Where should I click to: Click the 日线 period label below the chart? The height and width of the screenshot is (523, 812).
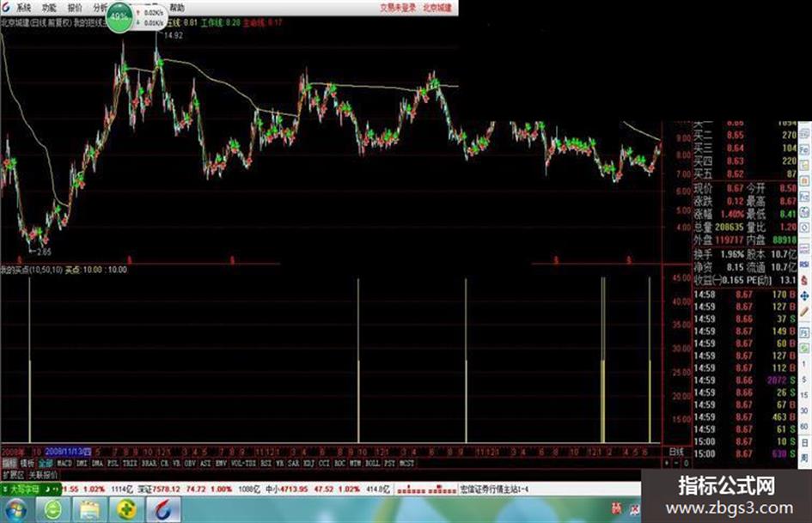676,452
